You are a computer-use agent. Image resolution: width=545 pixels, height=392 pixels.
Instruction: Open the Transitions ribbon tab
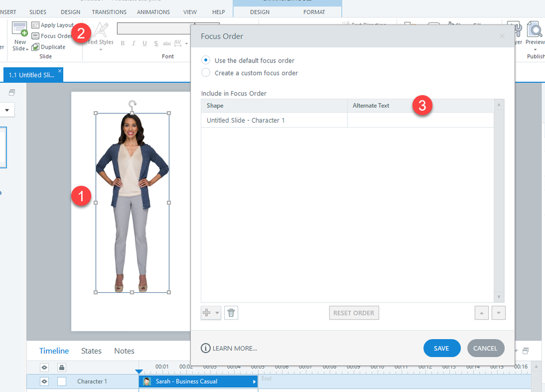[x=109, y=12]
